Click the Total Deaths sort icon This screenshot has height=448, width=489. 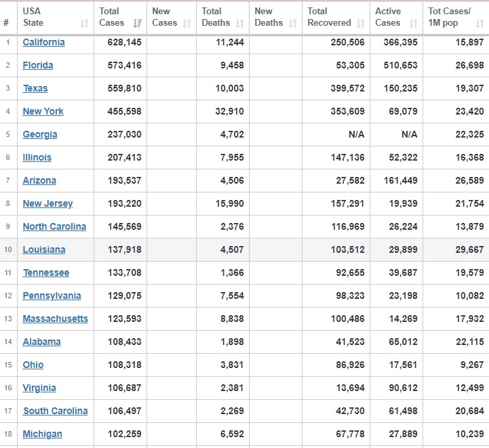click(x=240, y=24)
